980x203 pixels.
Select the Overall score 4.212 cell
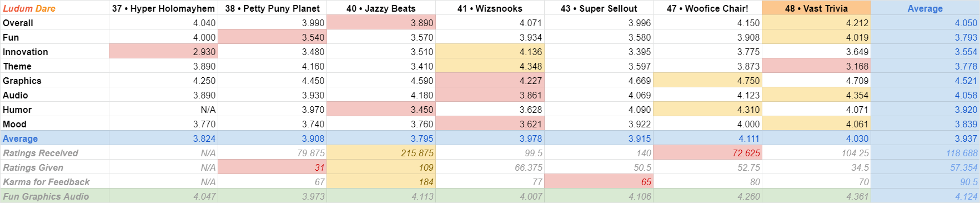[816, 22]
